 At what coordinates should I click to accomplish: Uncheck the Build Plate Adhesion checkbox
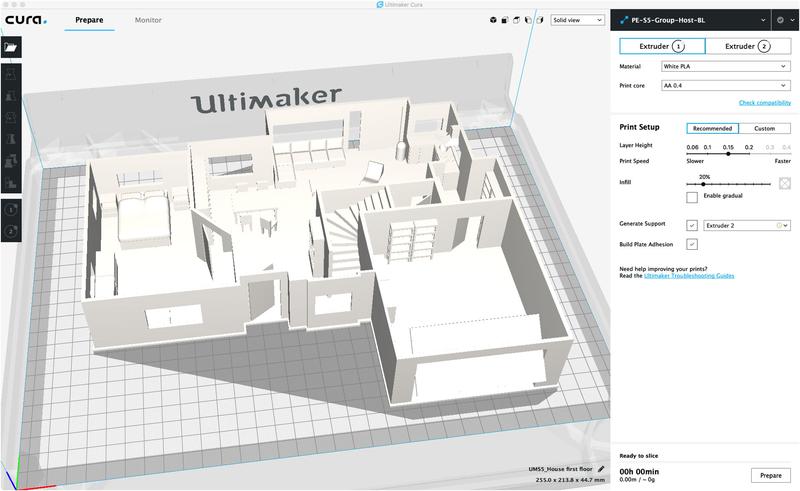[x=692, y=244]
